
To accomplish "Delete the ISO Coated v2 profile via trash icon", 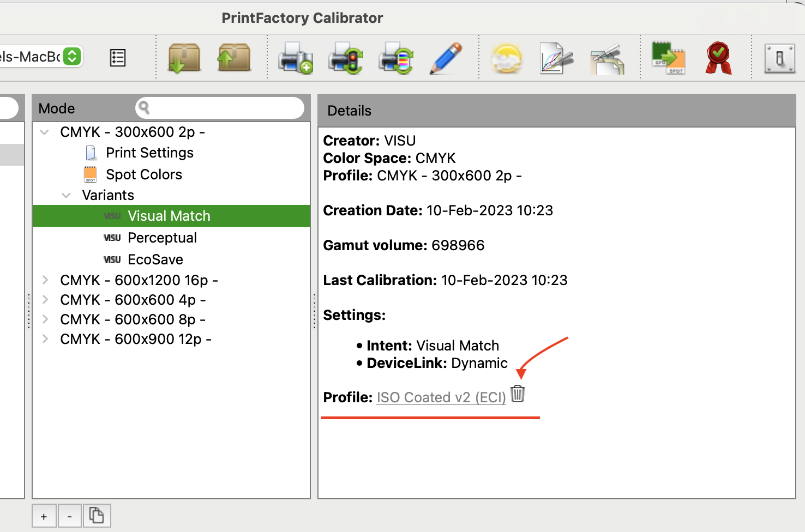I will pos(517,394).
